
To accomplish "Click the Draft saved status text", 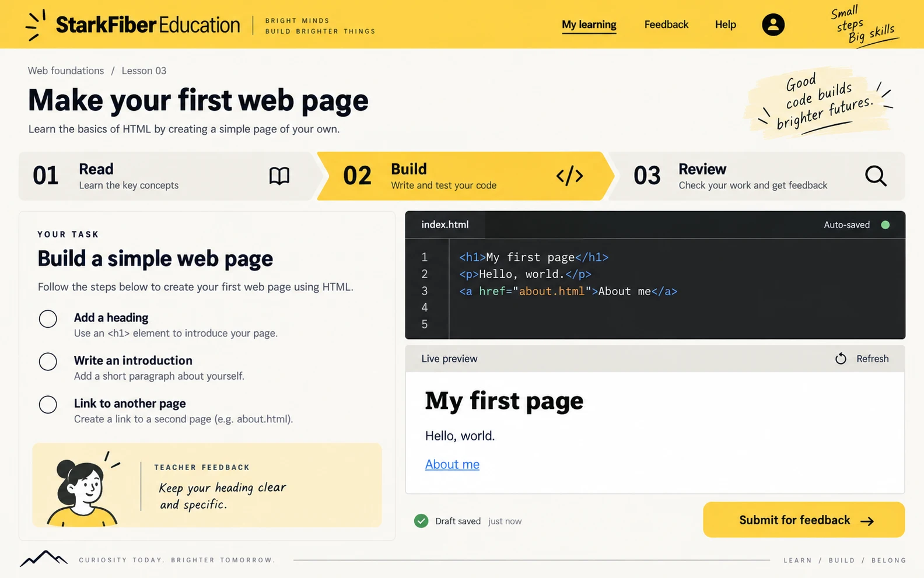I will 458,521.
